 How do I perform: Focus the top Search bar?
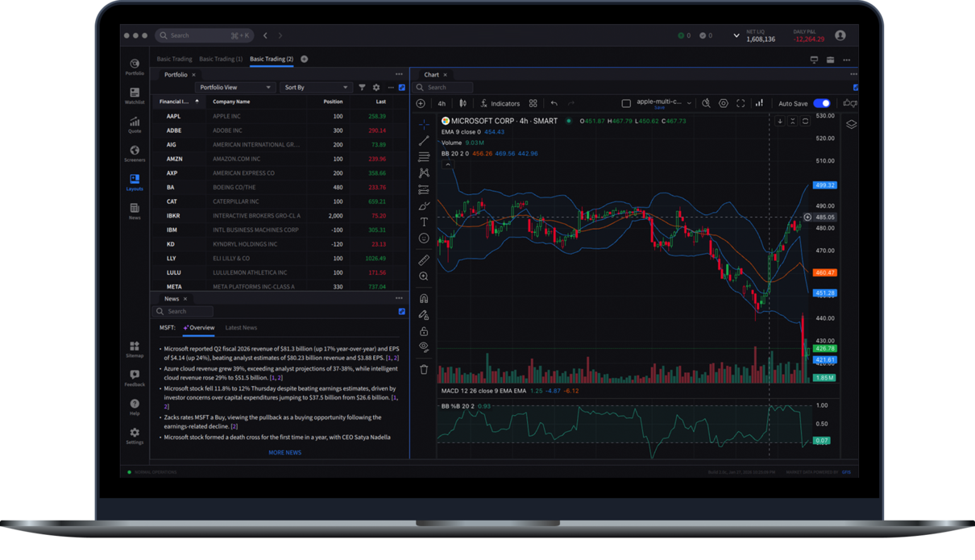coord(204,35)
